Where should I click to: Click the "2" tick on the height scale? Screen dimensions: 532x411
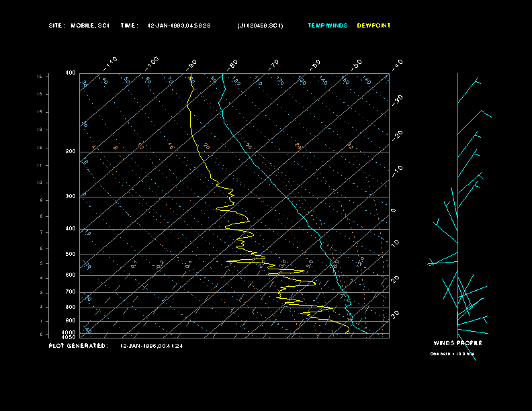tap(42, 307)
